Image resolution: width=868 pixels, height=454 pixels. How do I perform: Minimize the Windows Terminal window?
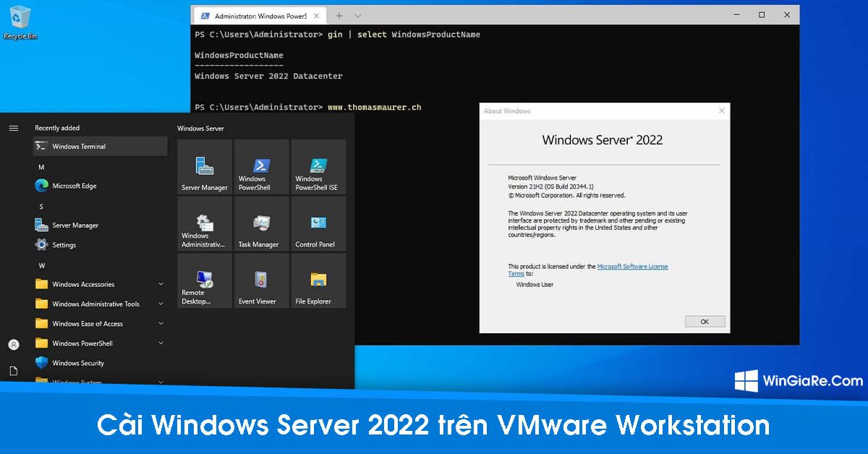point(736,14)
